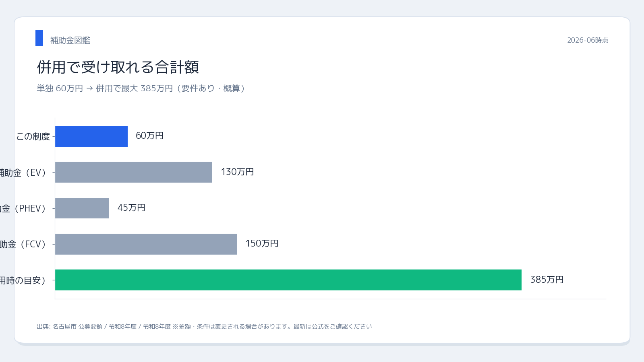644x362 pixels.
Task: Click the 2026-06時点 date label
Action: coord(588,40)
